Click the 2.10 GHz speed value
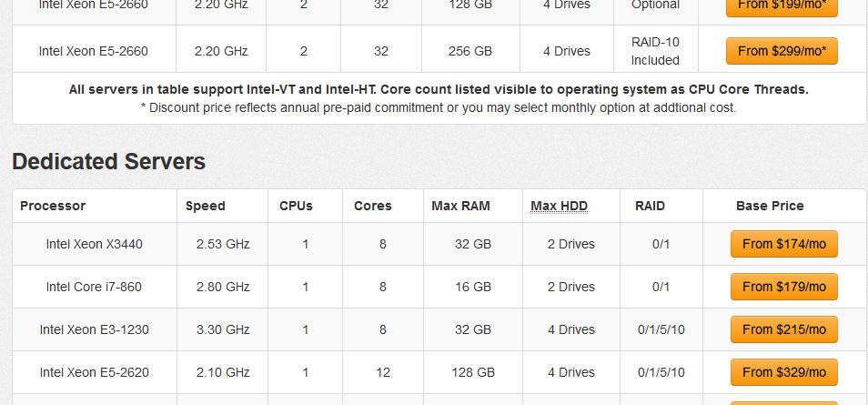The width and height of the screenshot is (868, 405). tap(223, 372)
